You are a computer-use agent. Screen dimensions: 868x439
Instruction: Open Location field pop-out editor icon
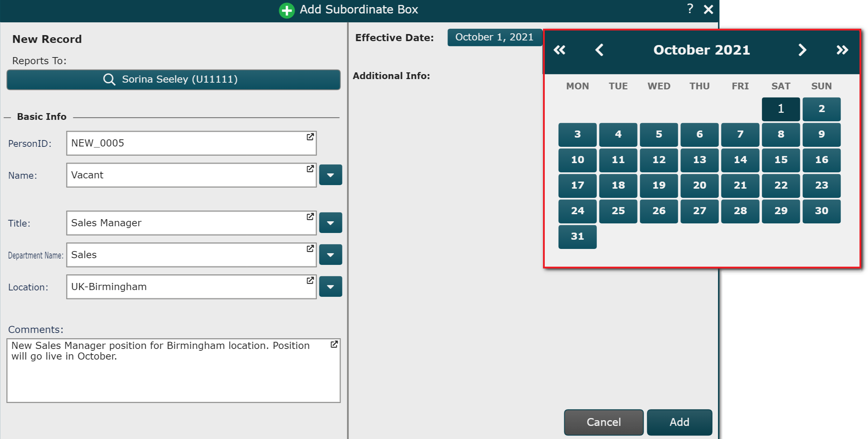(310, 280)
